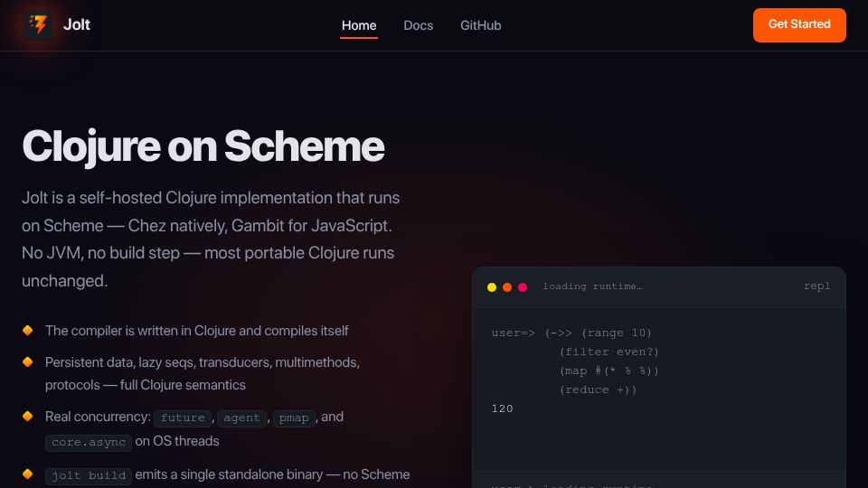Viewport: 868px width, 488px height.
Task: Click the pink dot in the repl window
Action: (x=523, y=287)
